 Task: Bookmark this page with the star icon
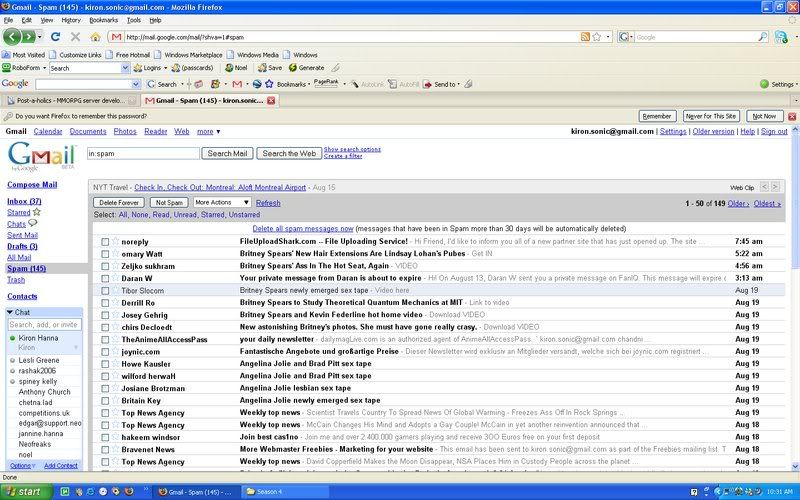(597, 37)
